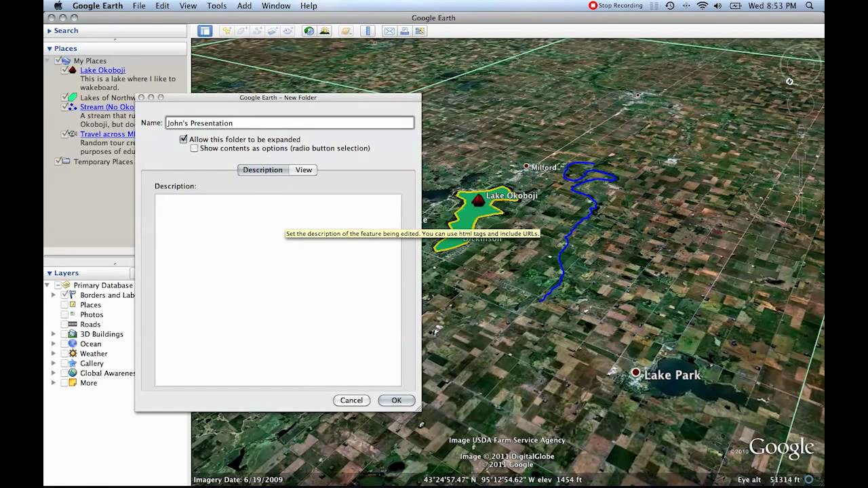Click the 3D Buildings layer icon
The width and height of the screenshot is (868, 488).
[72, 333]
